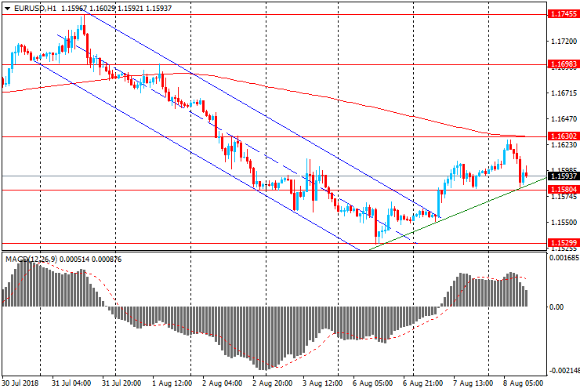Viewport: 580px width, 392px height.
Task: Select the 6 Aug 05:00 time label
Action: tap(373, 383)
